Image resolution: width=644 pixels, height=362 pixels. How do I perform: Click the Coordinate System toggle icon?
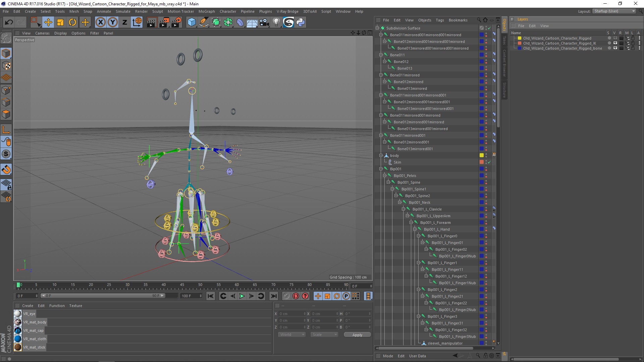point(137,22)
